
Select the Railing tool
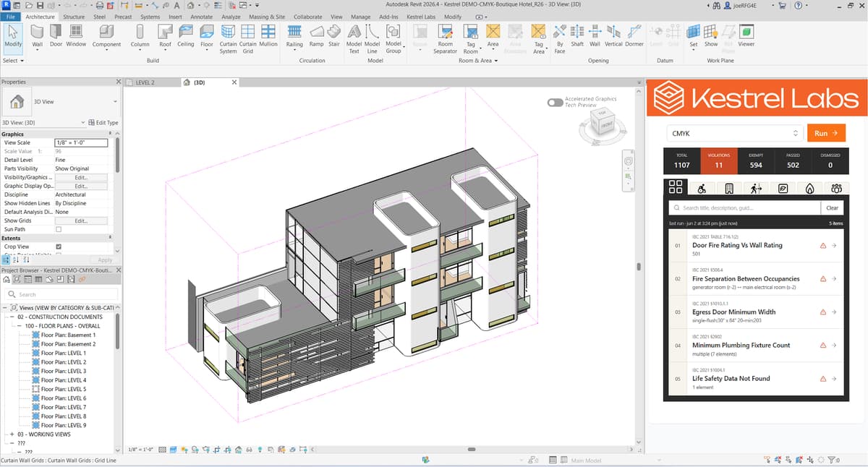(294, 35)
